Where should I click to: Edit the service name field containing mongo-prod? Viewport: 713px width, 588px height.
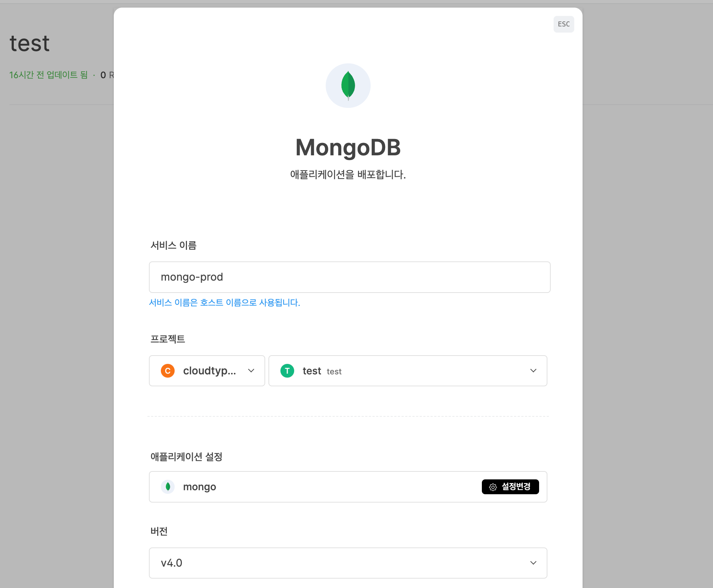(350, 277)
